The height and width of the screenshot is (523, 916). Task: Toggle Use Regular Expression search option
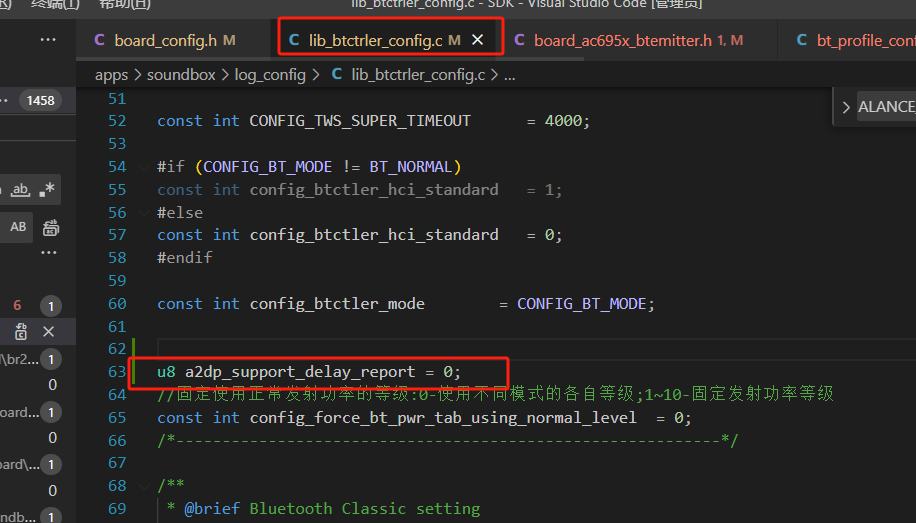[47, 189]
